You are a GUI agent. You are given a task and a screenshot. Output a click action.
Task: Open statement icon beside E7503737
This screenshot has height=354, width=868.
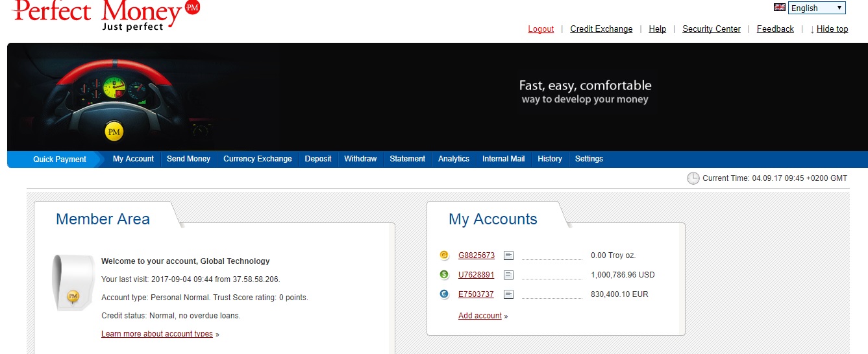click(x=508, y=294)
